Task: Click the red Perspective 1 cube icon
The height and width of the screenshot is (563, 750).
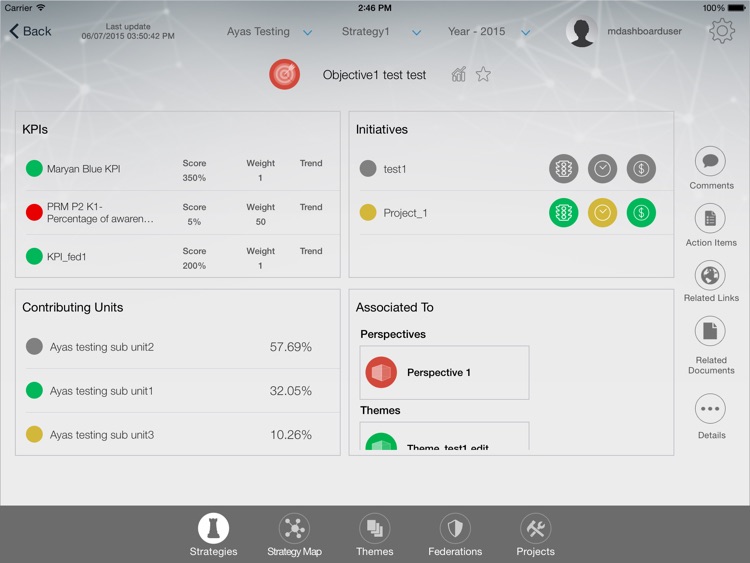Action: (381, 372)
